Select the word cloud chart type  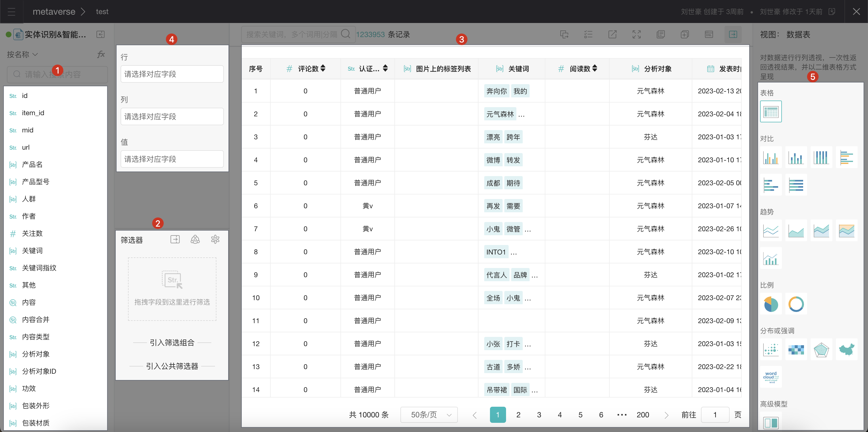tap(771, 377)
